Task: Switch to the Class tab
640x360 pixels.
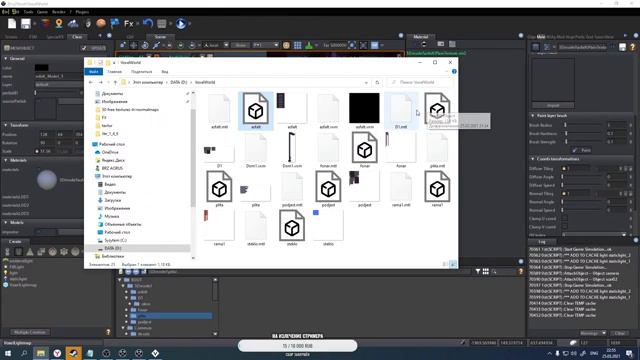Action: pos(77,37)
